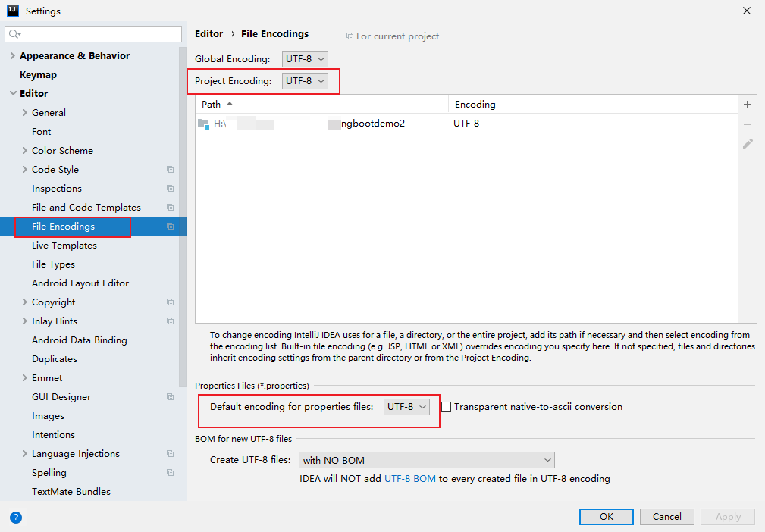Click the blue help question mark icon
Screen dimensions: 765x532
click(x=16, y=518)
